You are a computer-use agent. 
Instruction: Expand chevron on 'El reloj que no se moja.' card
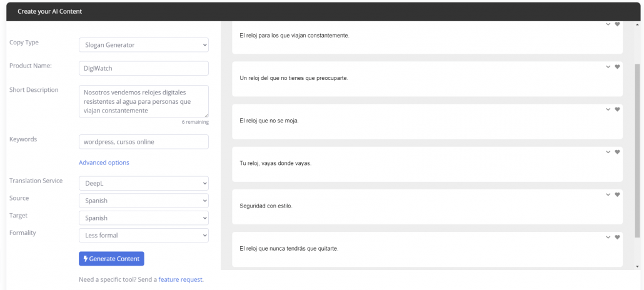(x=608, y=109)
